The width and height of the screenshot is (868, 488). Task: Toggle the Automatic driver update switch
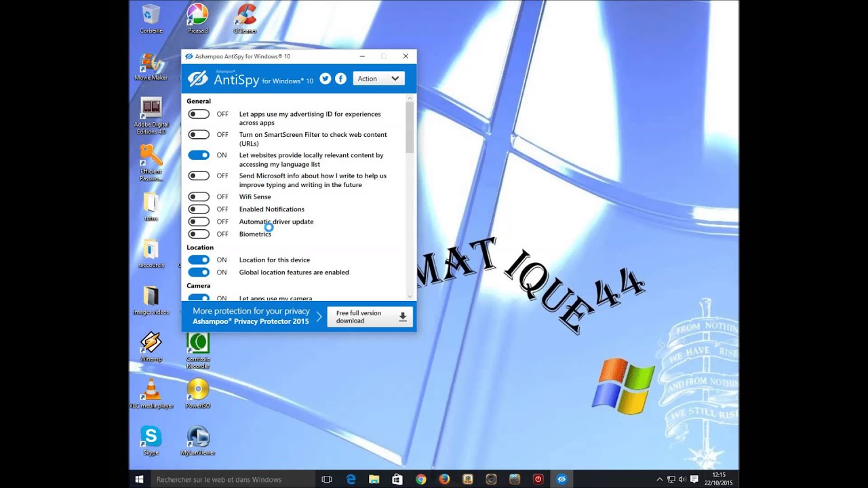tap(199, 222)
